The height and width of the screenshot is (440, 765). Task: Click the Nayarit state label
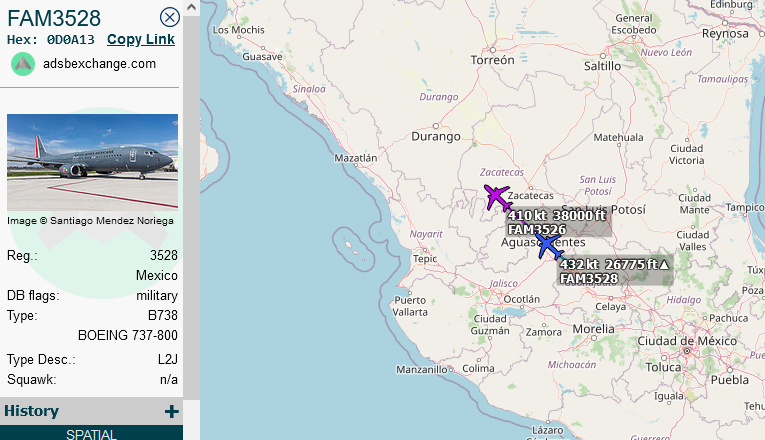(x=426, y=234)
